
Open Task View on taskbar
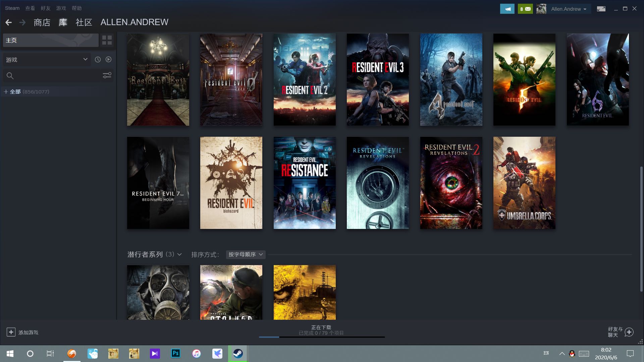[x=50, y=354]
